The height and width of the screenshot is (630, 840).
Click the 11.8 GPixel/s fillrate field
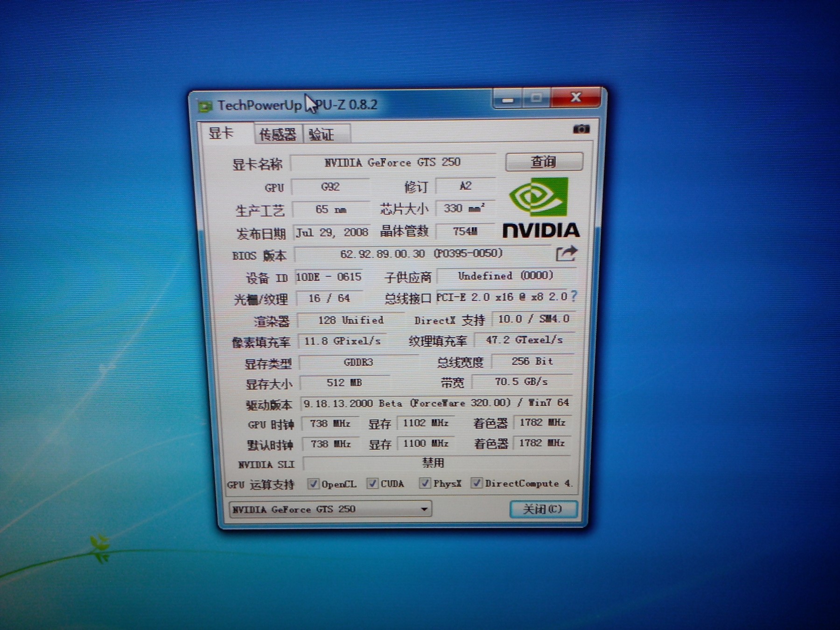coord(343,341)
